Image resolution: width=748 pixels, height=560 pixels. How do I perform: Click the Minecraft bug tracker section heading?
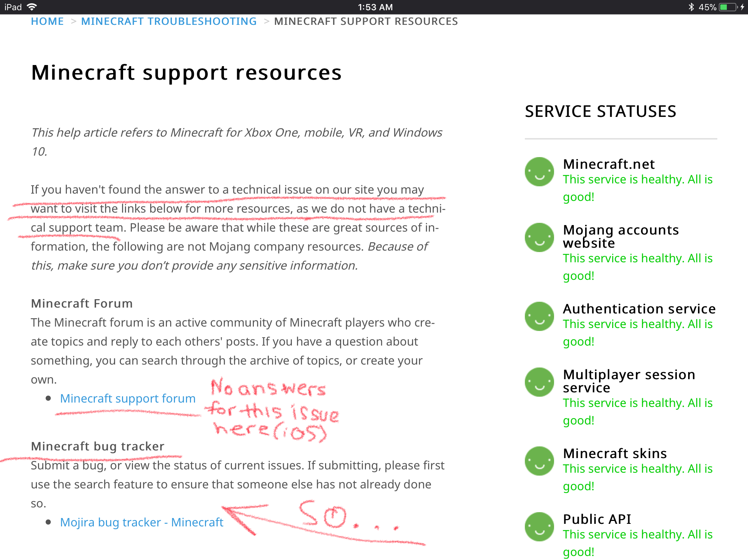point(98,446)
